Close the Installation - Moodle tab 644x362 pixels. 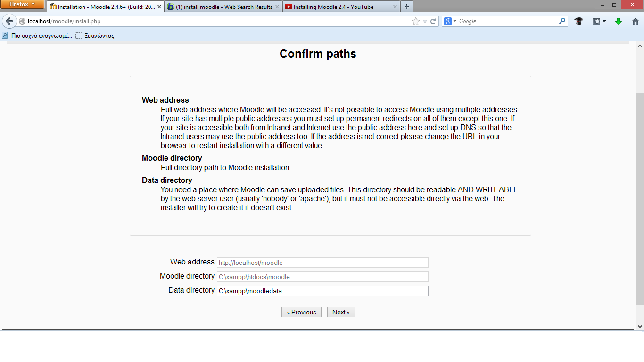click(x=159, y=7)
